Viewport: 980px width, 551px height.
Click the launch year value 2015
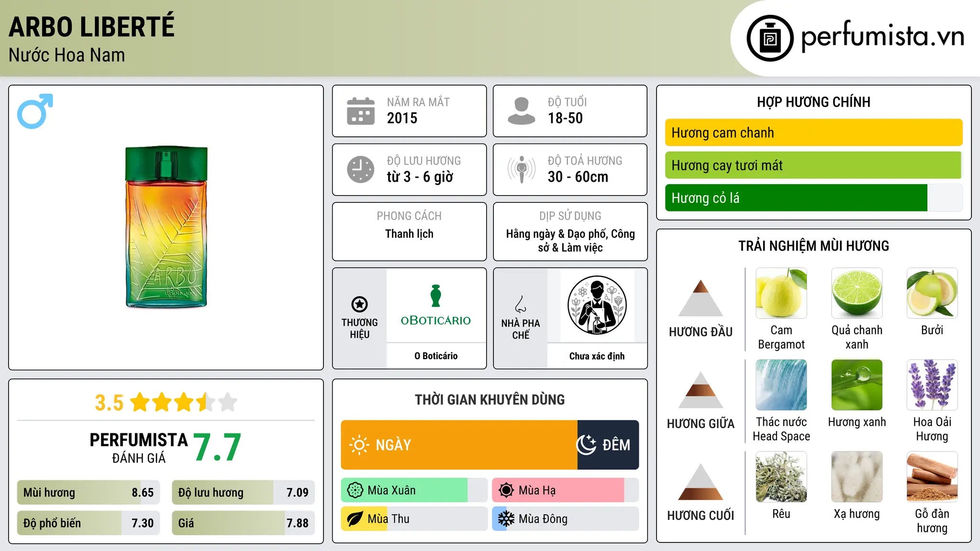point(402,118)
